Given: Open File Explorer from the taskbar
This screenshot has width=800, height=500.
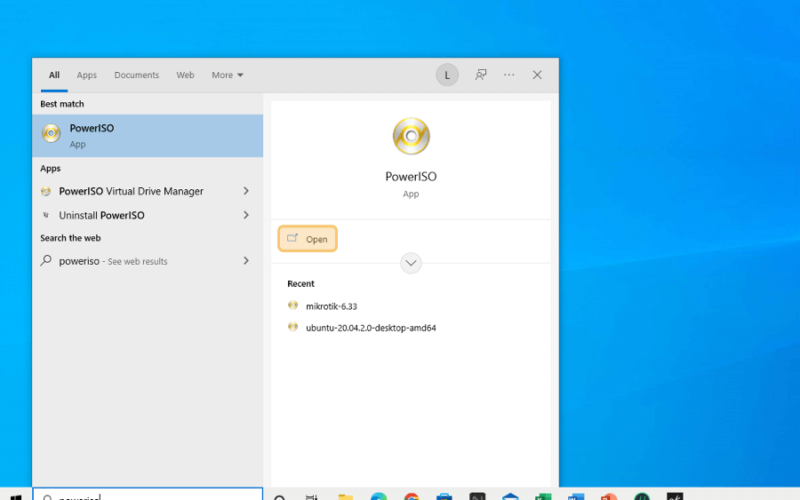Looking at the screenshot, I should tap(345, 496).
